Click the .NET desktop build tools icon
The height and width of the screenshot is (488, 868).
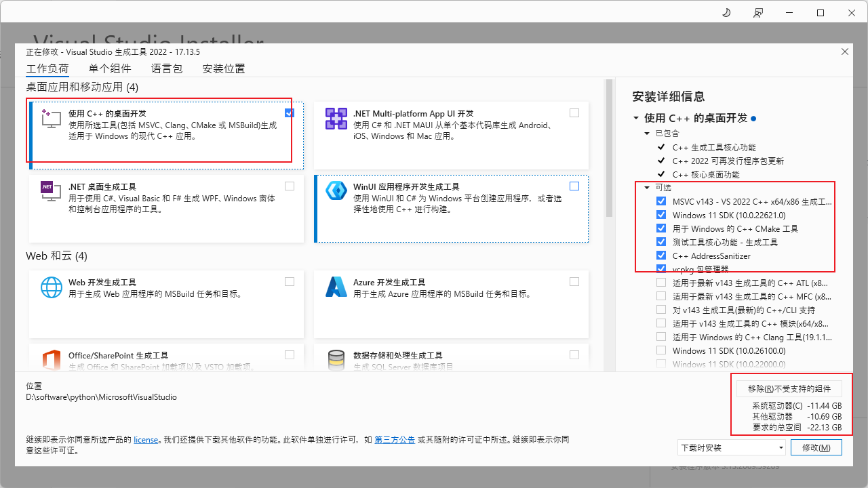tap(52, 190)
